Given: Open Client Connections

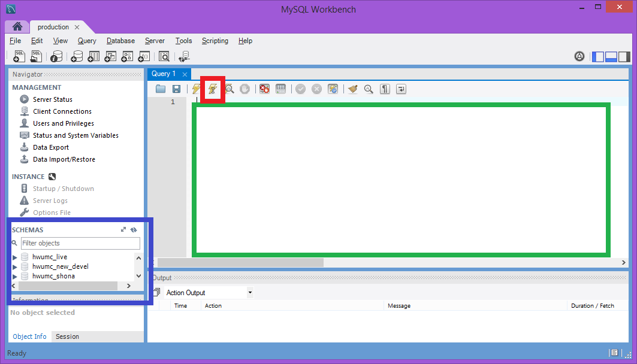Looking at the screenshot, I should 62,111.
